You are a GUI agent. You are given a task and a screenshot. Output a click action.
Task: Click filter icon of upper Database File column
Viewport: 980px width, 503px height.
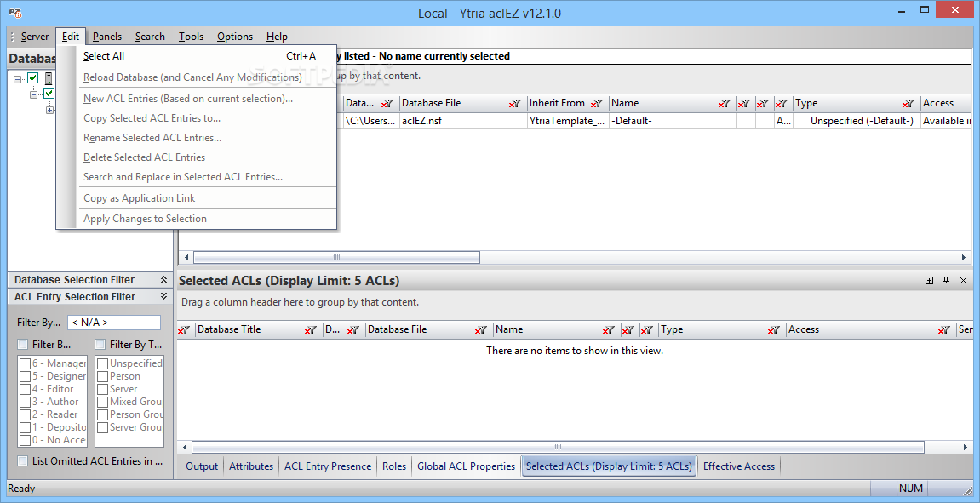(515, 104)
